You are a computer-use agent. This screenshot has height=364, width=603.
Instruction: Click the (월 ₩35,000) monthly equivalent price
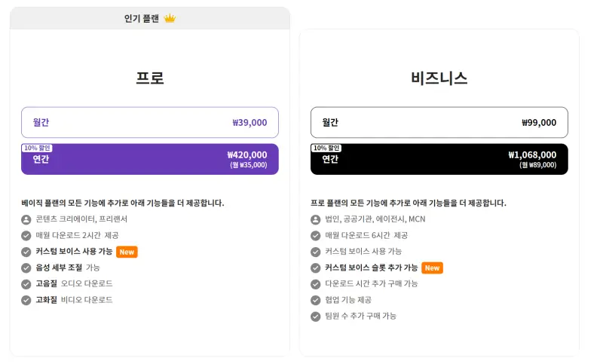[249, 165]
